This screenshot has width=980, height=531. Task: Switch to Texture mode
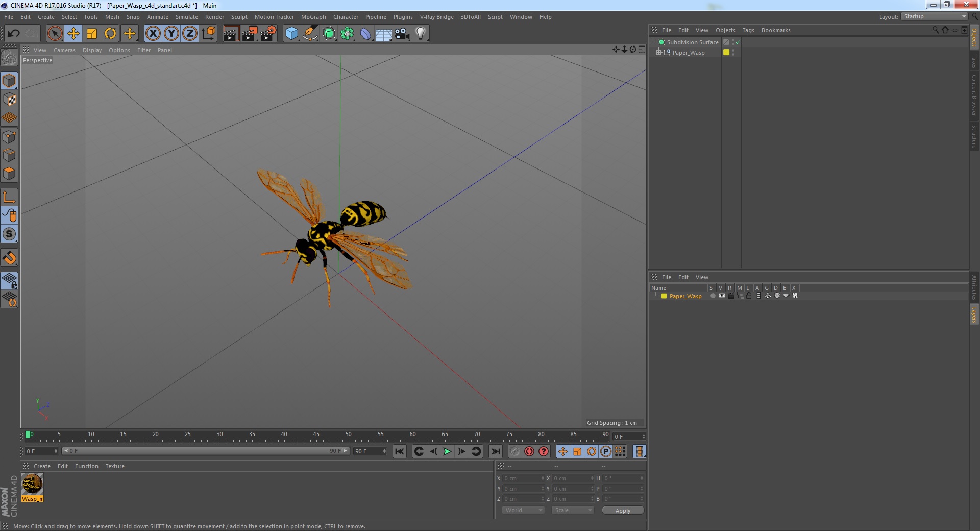click(9, 99)
